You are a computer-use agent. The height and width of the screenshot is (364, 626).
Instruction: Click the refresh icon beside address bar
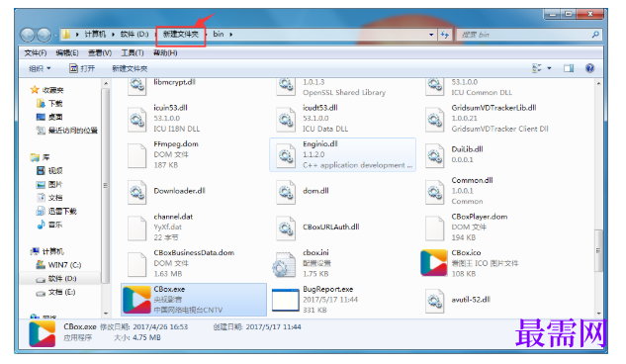[445, 35]
